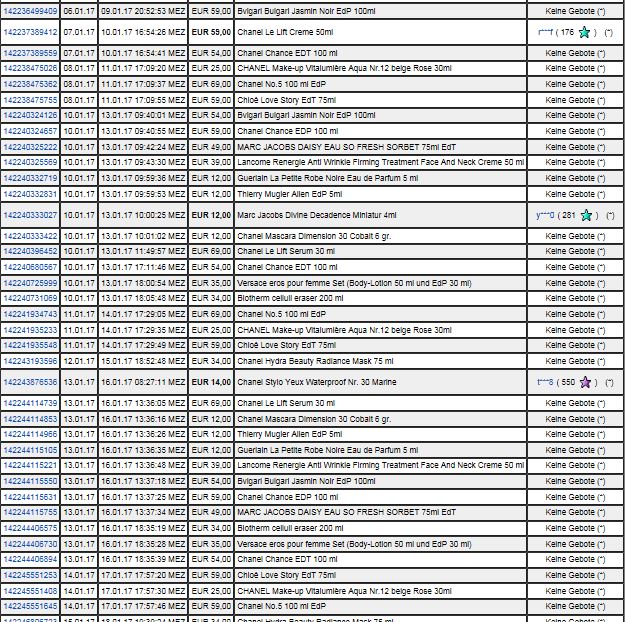Viewport: 625px width, 622px height.
Task: Select item link 142244115221
Action: (30, 465)
